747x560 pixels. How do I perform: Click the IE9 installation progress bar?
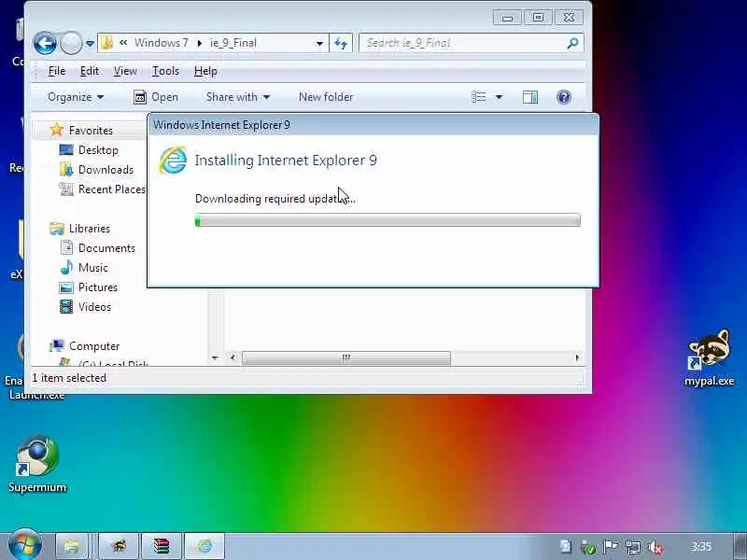[388, 220]
